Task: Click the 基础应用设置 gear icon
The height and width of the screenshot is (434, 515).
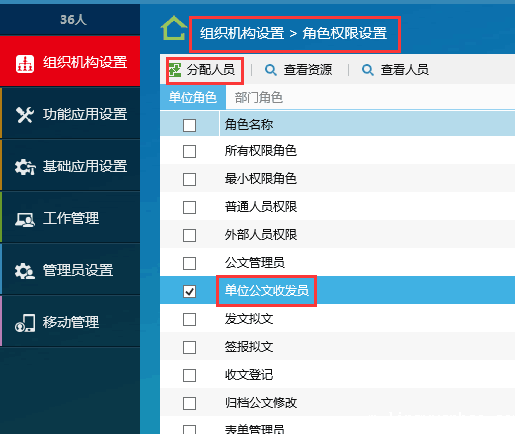Action: tap(25, 167)
